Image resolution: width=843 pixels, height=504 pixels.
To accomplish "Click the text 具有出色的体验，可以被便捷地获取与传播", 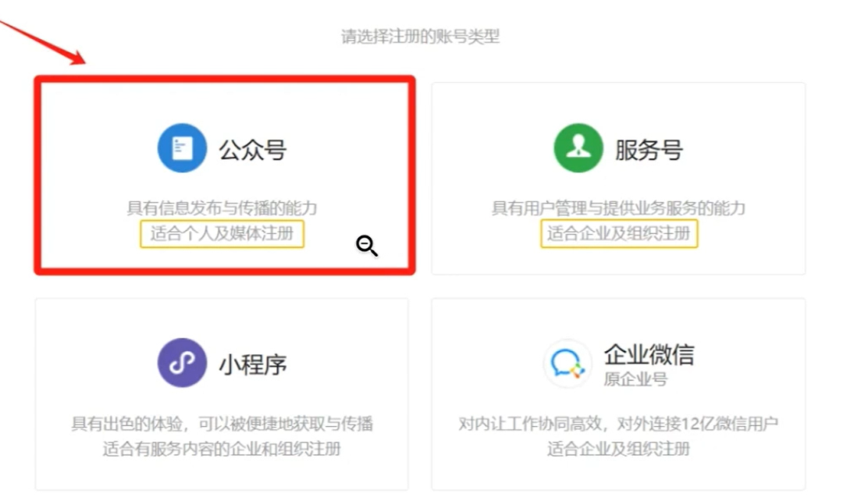I will click(x=222, y=424).
